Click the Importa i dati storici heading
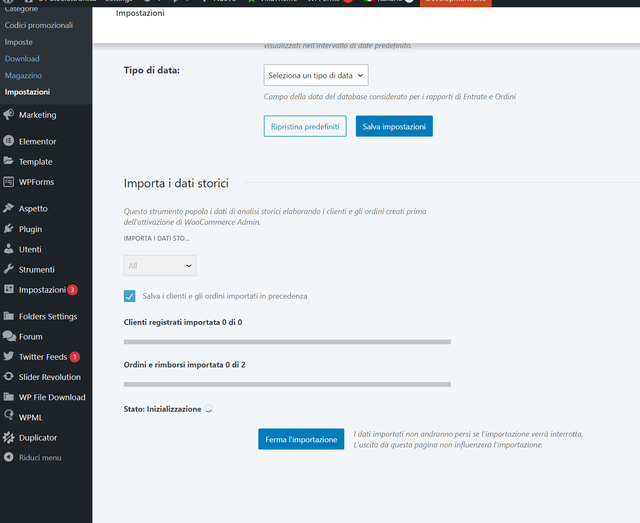Screen dimensions: 640x523 (x=176, y=183)
